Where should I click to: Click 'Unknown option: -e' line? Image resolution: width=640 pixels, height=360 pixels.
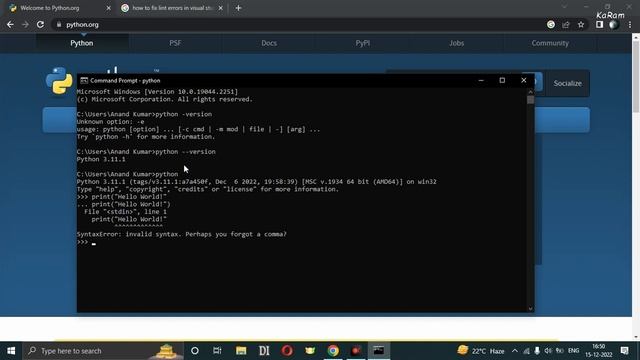pos(110,122)
